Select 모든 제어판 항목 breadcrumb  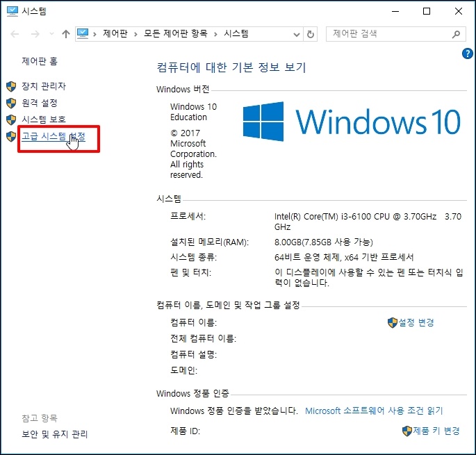pyautogui.click(x=175, y=33)
